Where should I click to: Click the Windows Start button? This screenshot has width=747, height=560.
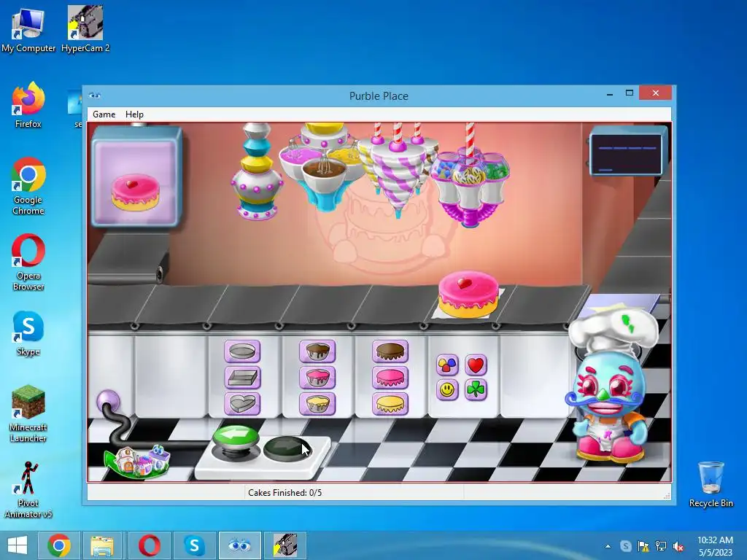pyautogui.click(x=18, y=545)
